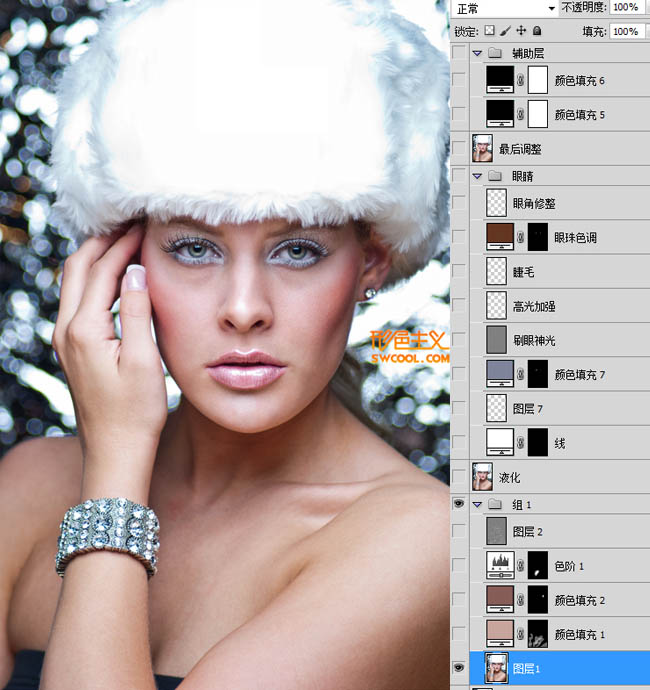650x690 pixels.
Task: Show the 液化 layer visibility box
Action: click(459, 476)
